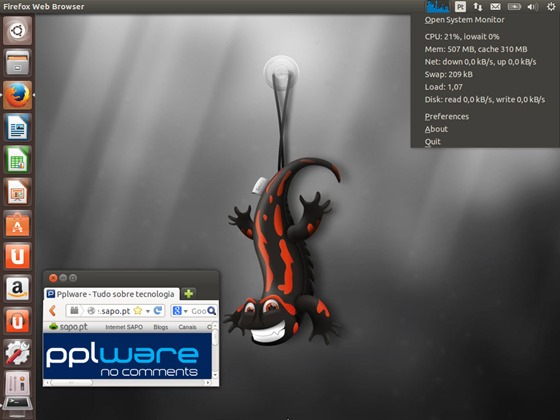560x420 pixels.
Task: Choose Preferences in the indicator menu
Action: coord(447,116)
